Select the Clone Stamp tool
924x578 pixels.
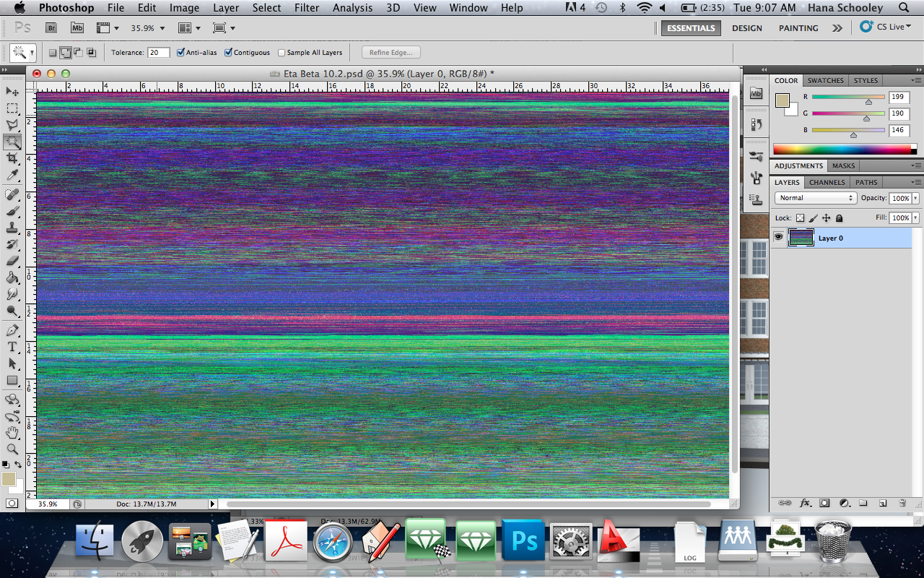12,228
